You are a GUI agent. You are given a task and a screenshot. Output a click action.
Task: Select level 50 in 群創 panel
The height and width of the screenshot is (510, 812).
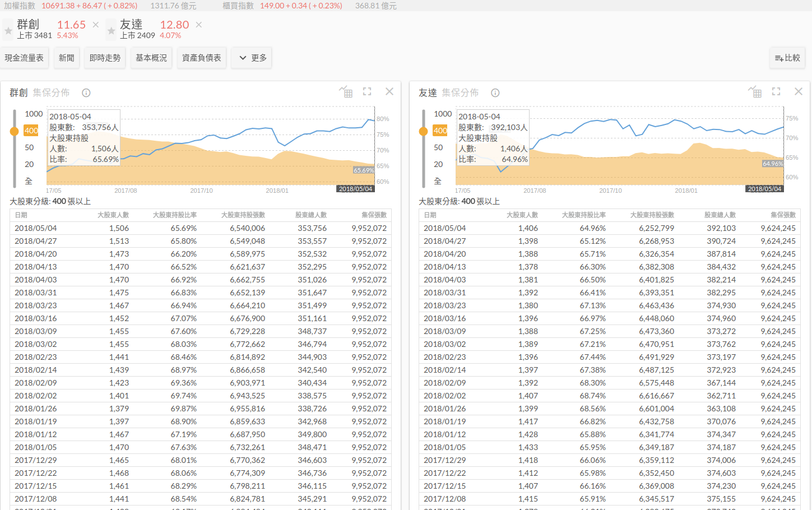coord(29,147)
